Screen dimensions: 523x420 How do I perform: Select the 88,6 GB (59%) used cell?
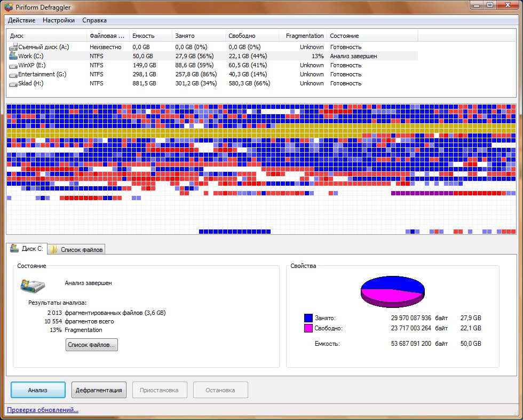pos(194,65)
